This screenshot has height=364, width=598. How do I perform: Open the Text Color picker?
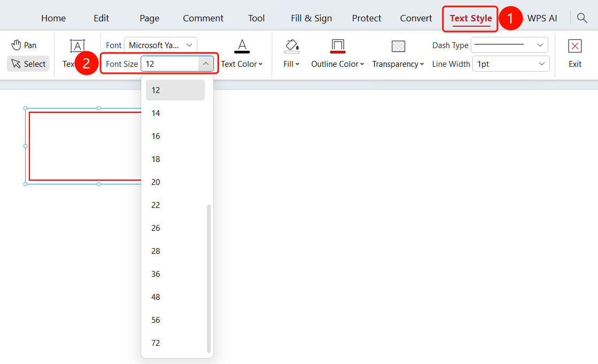(242, 54)
